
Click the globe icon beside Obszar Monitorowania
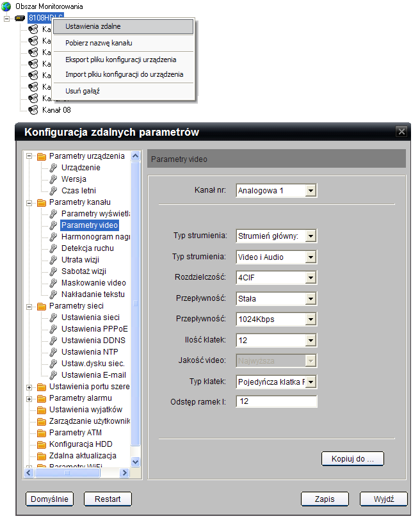pos(6,6)
